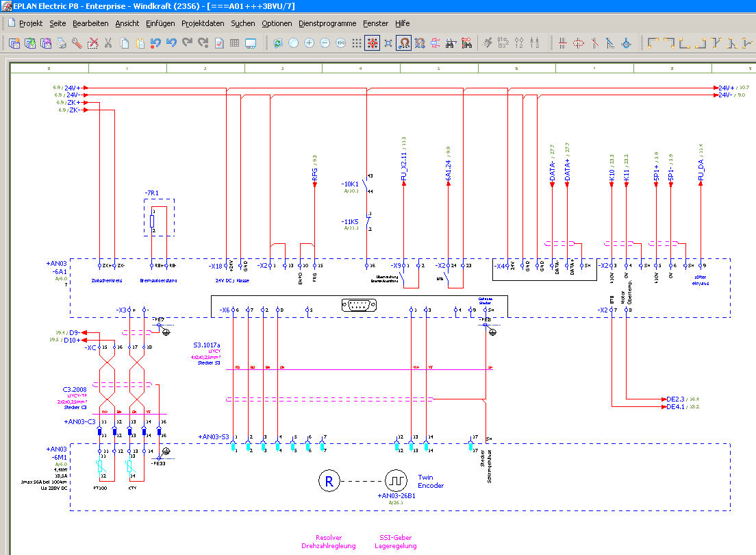Set zoom to 100% using toolbar icon
The width and height of the screenshot is (756, 555).
(340, 43)
